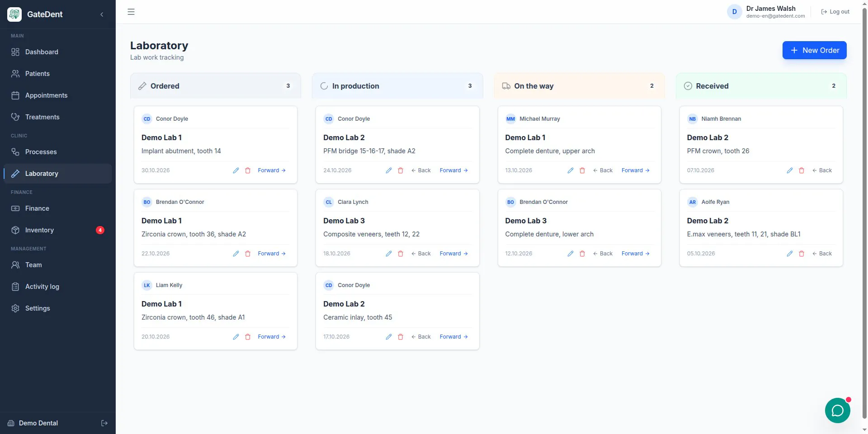Send PFM bridge 15-16-17 order Back
The height and width of the screenshot is (434, 868).
[421, 170]
